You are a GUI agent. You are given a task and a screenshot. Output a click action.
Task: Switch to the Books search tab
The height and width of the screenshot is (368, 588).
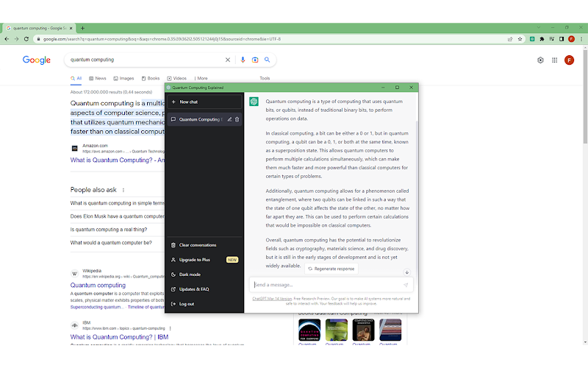(x=151, y=79)
